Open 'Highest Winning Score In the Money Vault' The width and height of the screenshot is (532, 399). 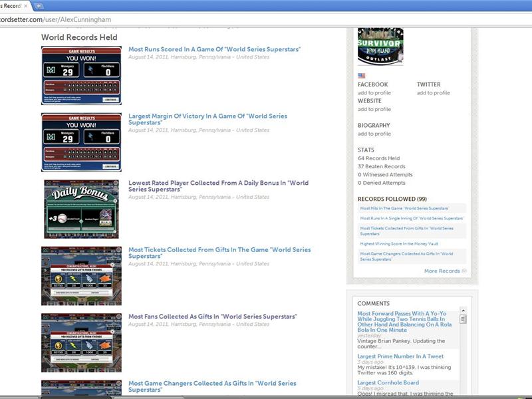pyautogui.click(x=399, y=243)
